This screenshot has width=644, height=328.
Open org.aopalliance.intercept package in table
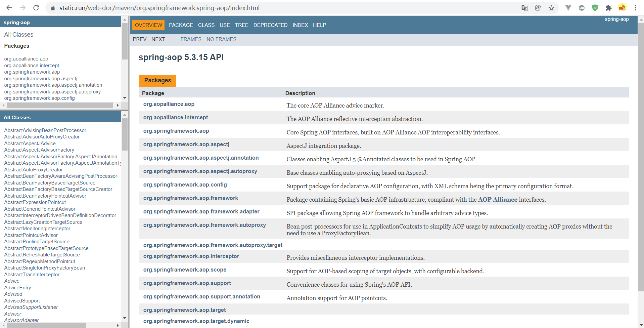(176, 117)
